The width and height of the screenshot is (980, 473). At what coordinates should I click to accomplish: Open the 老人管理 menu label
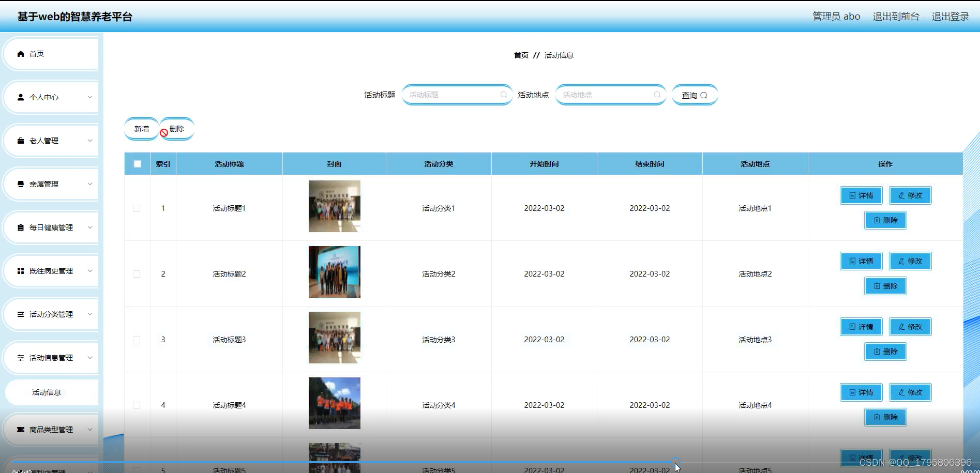tap(44, 141)
